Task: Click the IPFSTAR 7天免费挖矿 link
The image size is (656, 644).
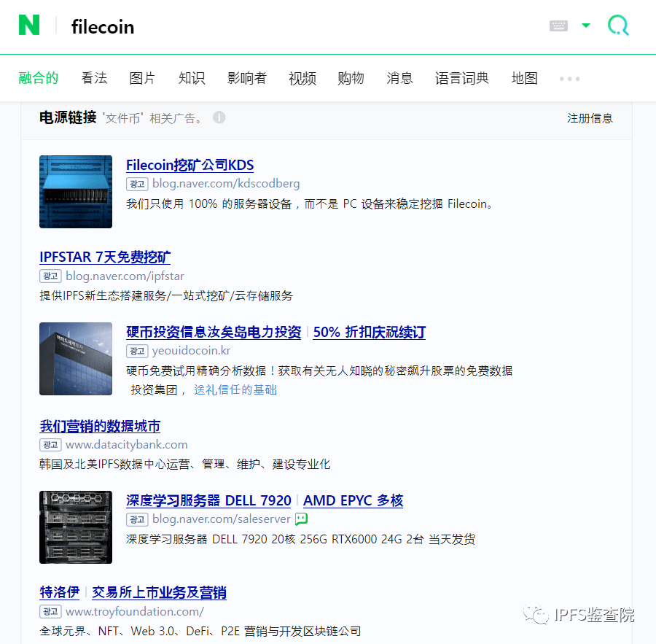Action: [x=105, y=257]
